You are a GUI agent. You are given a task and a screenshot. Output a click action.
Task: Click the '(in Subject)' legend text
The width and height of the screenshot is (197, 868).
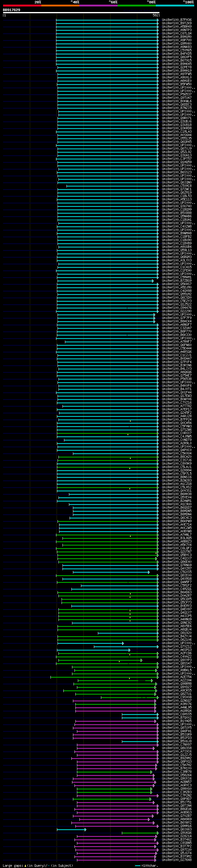62,866
